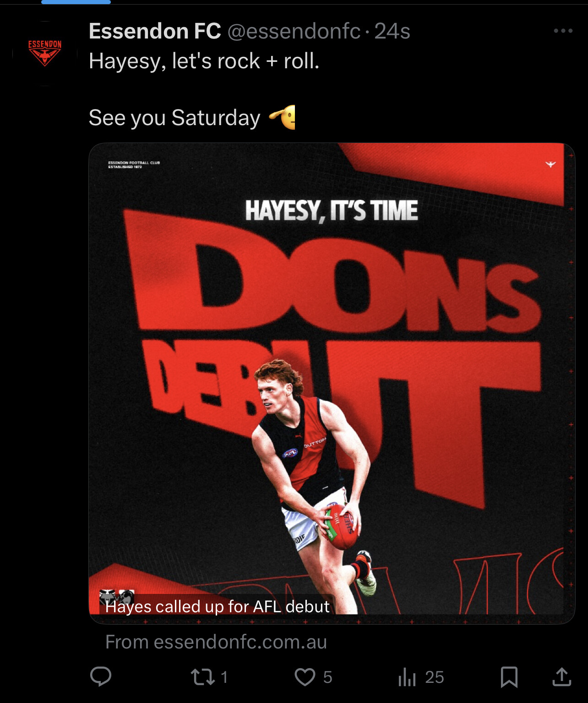The image size is (588, 703).
Task: Click the Essendon FC display name
Action: pyautogui.click(x=155, y=31)
